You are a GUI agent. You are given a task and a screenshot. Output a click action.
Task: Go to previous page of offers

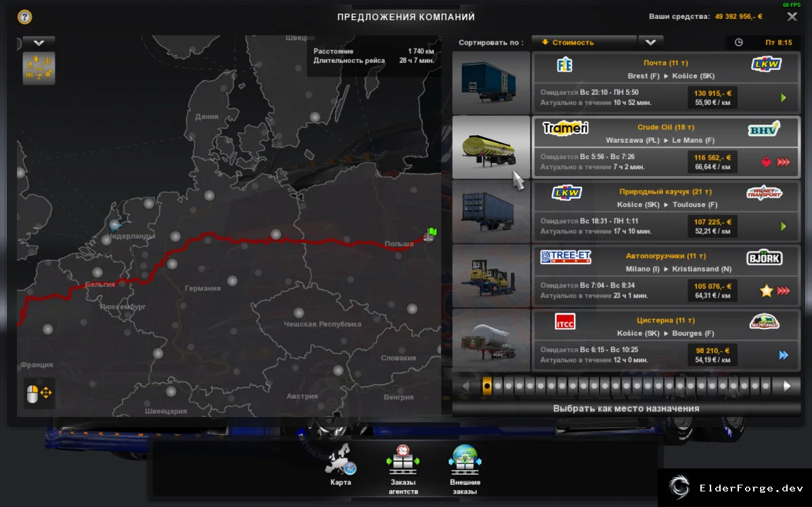pyautogui.click(x=466, y=386)
